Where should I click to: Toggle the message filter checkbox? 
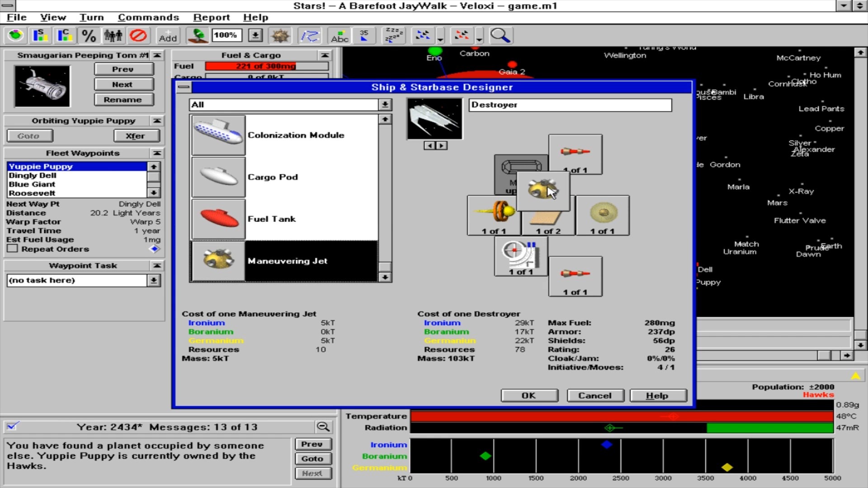(x=12, y=426)
